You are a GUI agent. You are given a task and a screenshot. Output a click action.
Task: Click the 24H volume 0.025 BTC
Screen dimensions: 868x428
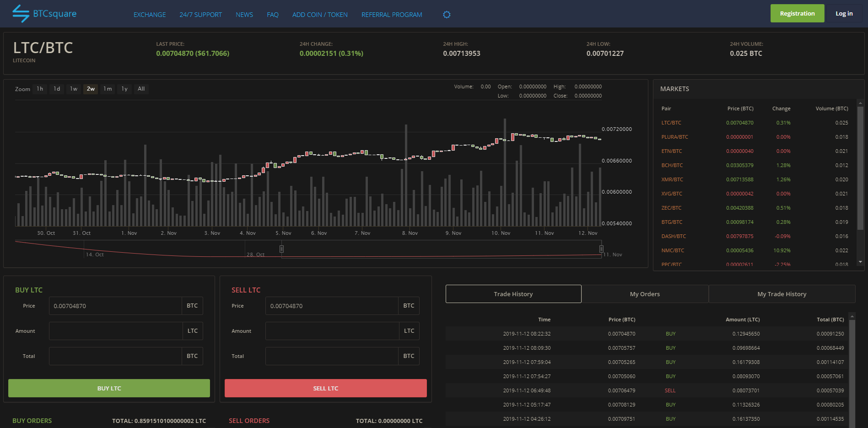746,54
